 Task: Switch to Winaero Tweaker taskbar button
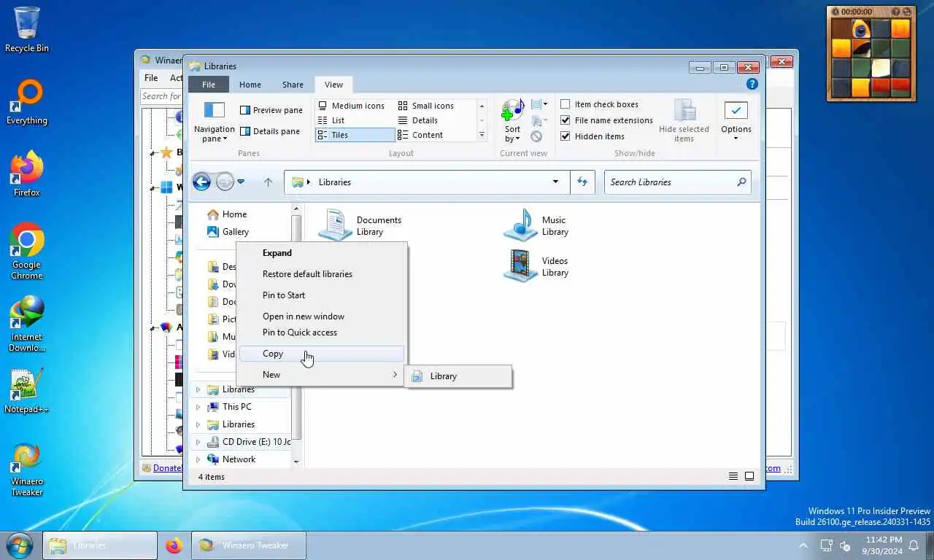coord(249,545)
